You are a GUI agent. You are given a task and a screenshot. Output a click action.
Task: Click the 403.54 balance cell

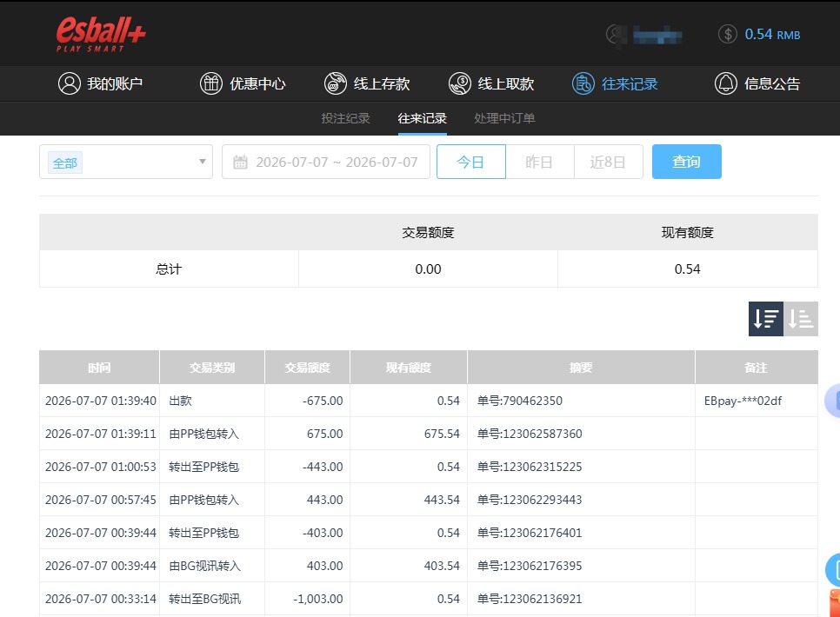(442, 566)
